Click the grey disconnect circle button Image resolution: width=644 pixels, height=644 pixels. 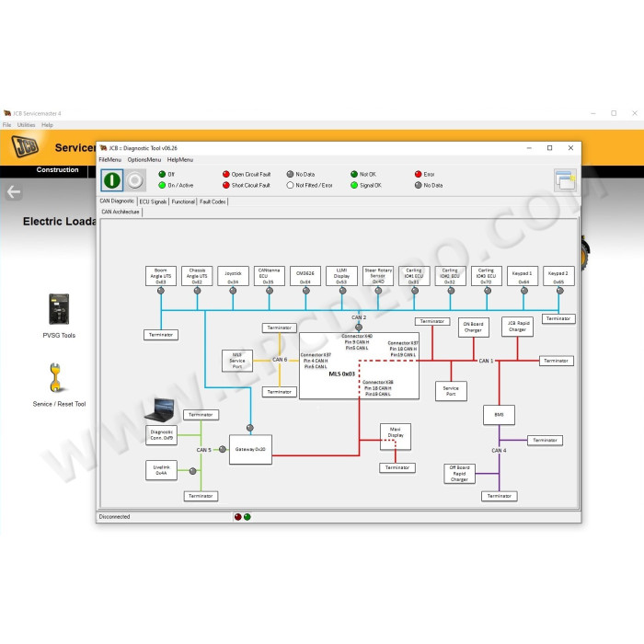tap(134, 180)
